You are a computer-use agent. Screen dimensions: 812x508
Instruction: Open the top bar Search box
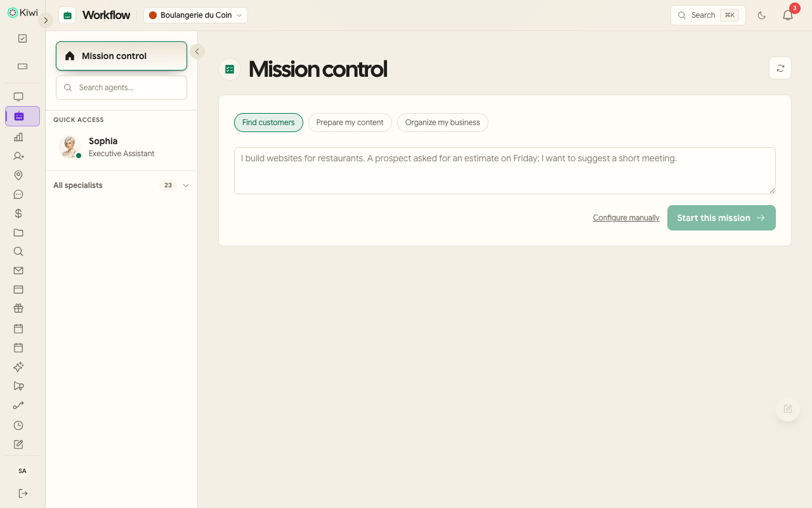click(708, 15)
